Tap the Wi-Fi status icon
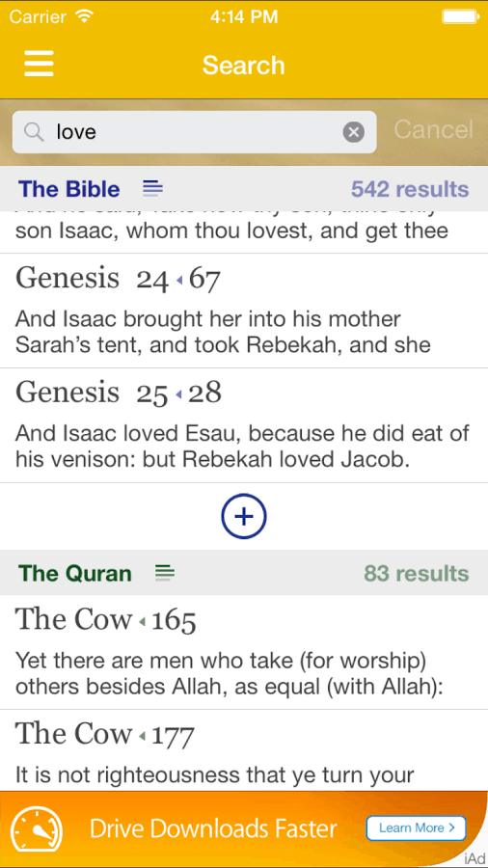This screenshot has width=488, height=868. [x=85, y=16]
